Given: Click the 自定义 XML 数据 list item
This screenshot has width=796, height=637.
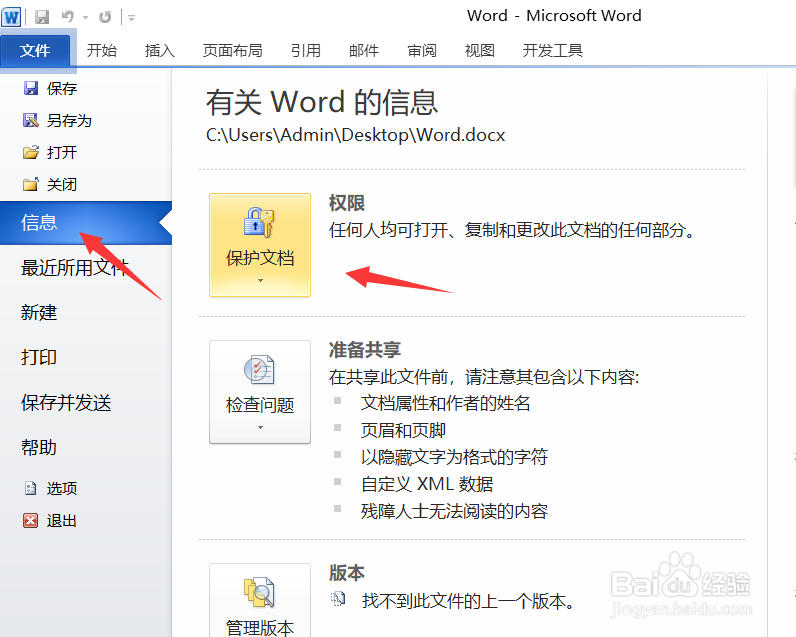Looking at the screenshot, I should click(427, 484).
